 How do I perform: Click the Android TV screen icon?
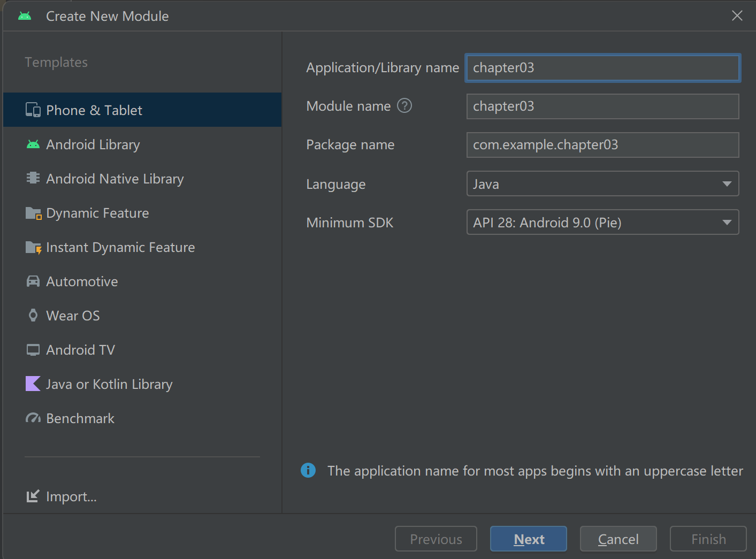(33, 350)
